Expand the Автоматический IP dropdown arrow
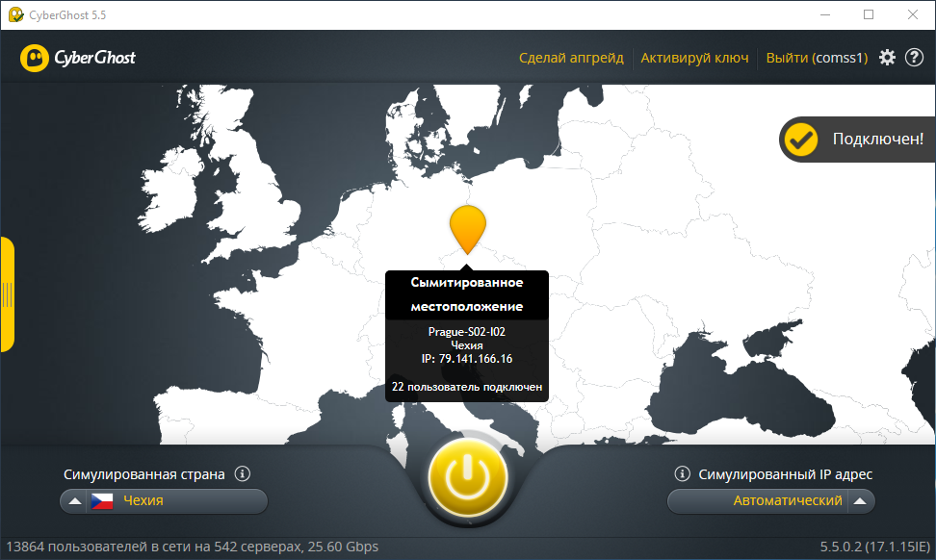This screenshot has width=936, height=560. tap(860, 501)
